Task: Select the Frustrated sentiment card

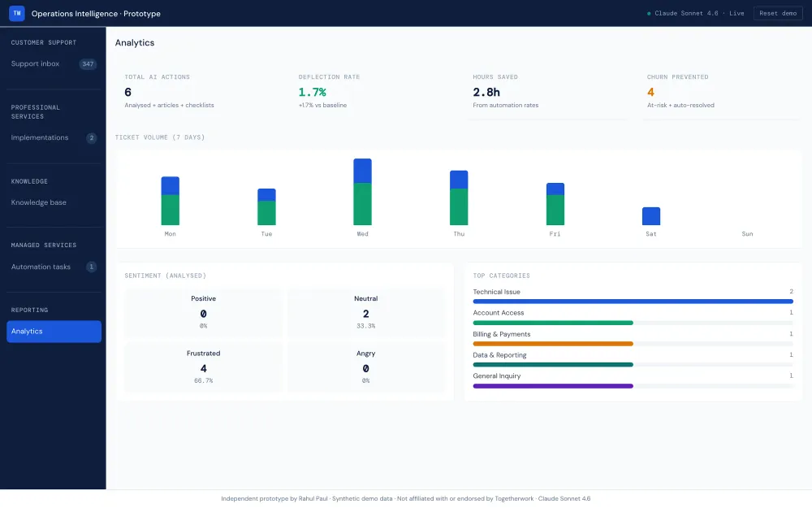Action: tap(204, 367)
